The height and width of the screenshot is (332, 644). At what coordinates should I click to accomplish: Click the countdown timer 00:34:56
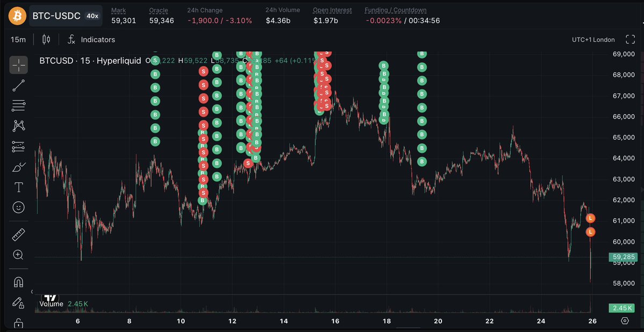coord(424,20)
